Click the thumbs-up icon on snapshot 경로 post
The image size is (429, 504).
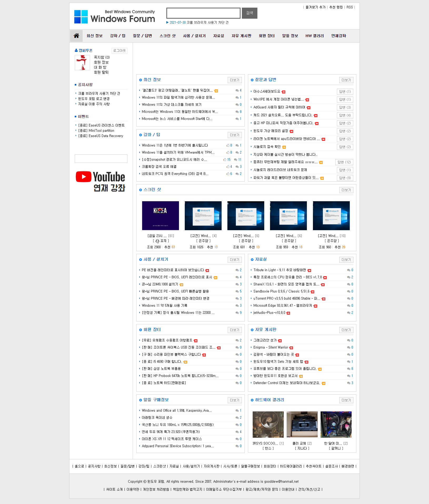click(x=225, y=159)
